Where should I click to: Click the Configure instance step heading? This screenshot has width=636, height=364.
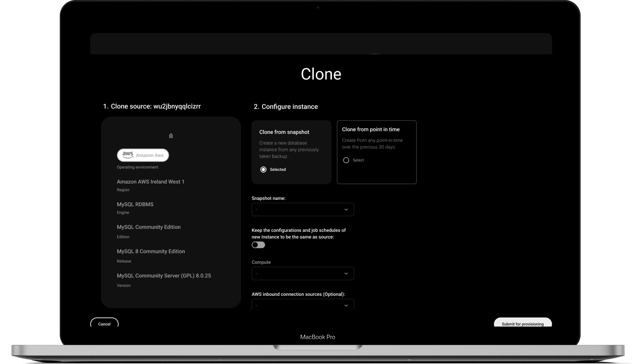286,107
